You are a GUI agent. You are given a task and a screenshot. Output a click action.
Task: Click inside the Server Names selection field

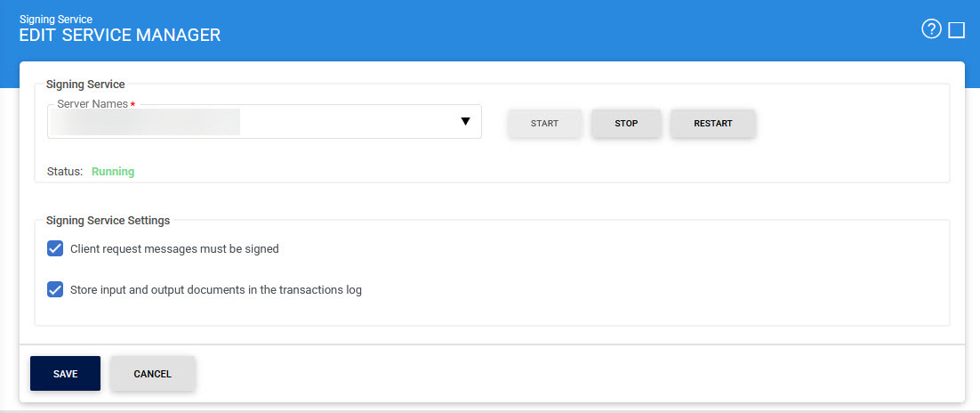[249, 122]
